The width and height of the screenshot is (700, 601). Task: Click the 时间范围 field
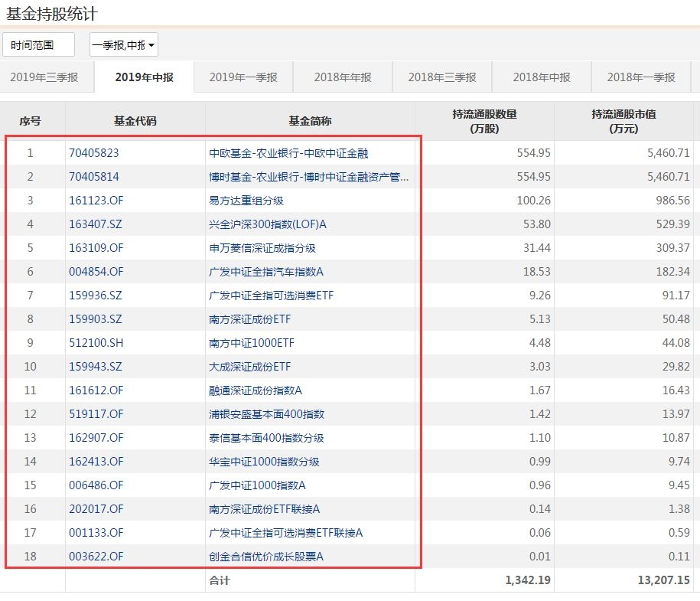(x=38, y=45)
